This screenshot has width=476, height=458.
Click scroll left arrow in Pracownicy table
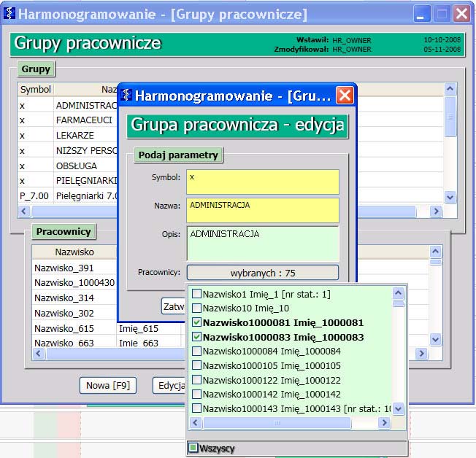pos(39,354)
